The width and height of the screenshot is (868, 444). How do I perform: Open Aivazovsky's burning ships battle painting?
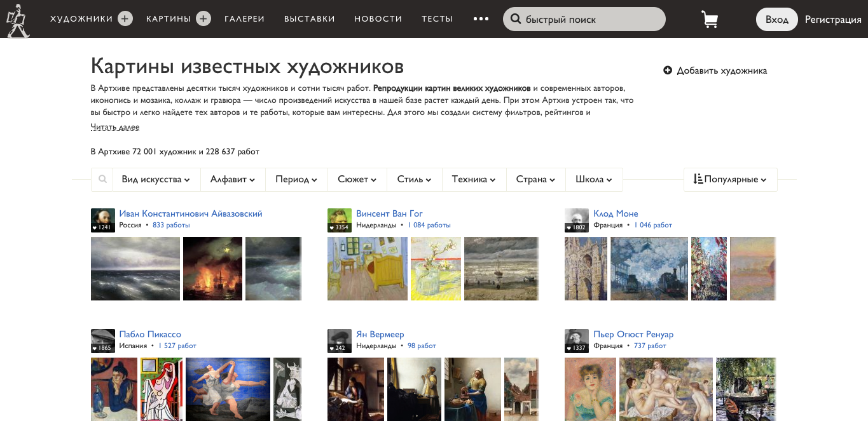pyautogui.click(x=212, y=269)
